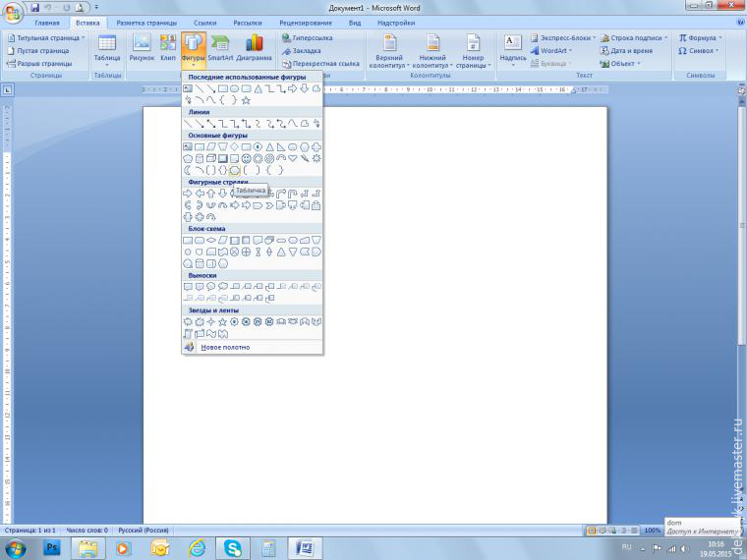This screenshot has width=747, height=560.
Task: Insert a chart with the Диаграмма icon
Action: point(254,47)
